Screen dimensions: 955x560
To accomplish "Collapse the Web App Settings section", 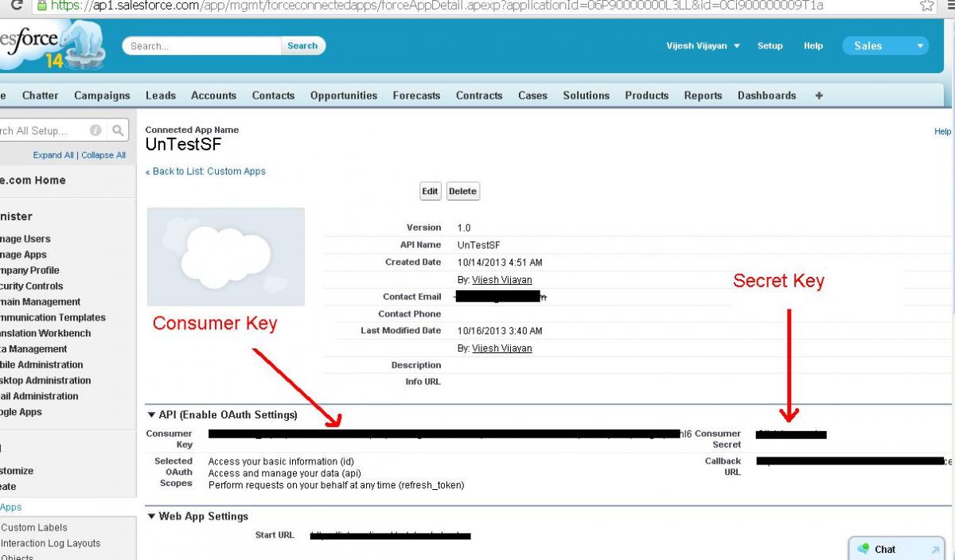I will (x=151, y=516).
